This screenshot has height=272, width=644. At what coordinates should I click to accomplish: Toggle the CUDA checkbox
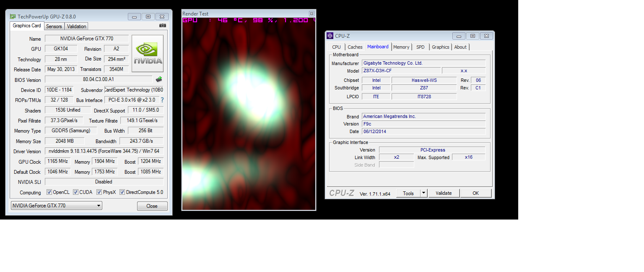(75, 192)
